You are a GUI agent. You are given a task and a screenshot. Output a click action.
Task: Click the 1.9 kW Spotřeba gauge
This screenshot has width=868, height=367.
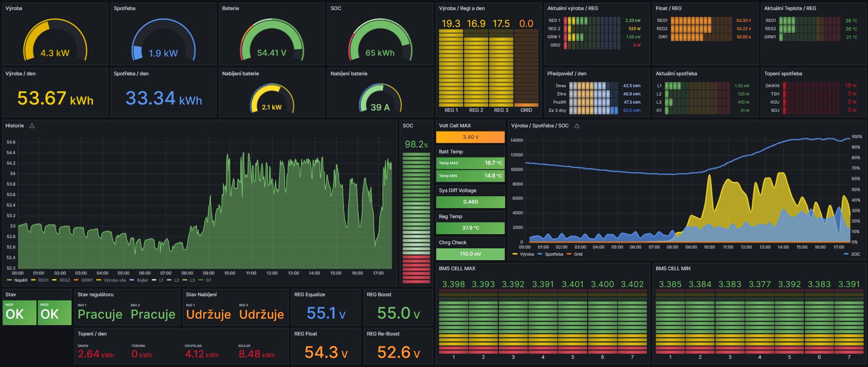click(x=163, y=40)
